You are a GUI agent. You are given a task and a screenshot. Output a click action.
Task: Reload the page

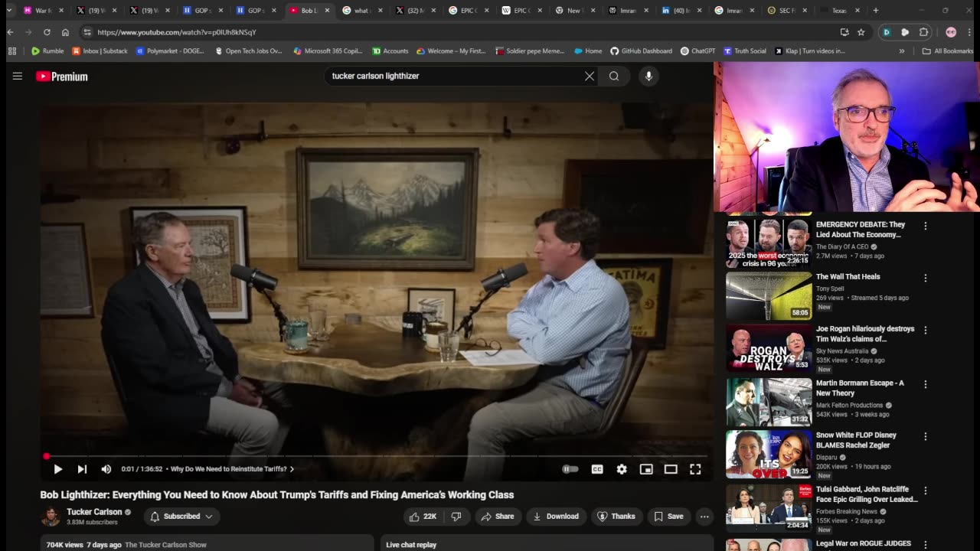(x=47, y=32)
